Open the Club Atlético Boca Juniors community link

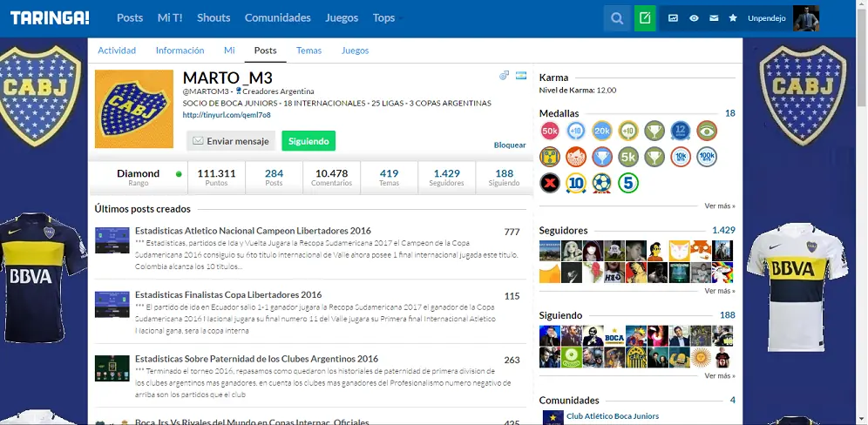coord(613,416)
